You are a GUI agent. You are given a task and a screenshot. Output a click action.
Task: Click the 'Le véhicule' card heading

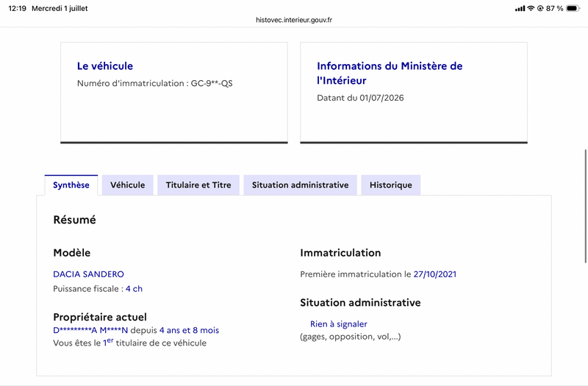coord(105,66)
